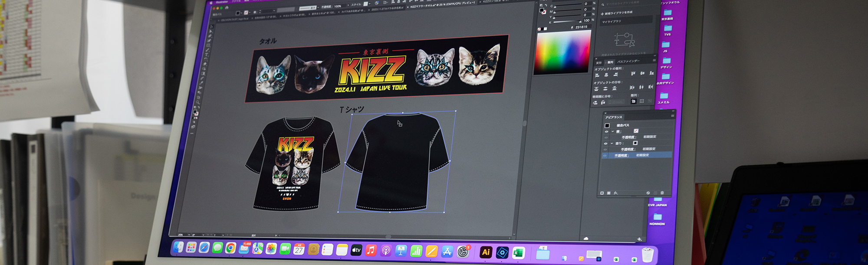
Task: Open Finder from the Dock
Action: click(x=178, y=247)
